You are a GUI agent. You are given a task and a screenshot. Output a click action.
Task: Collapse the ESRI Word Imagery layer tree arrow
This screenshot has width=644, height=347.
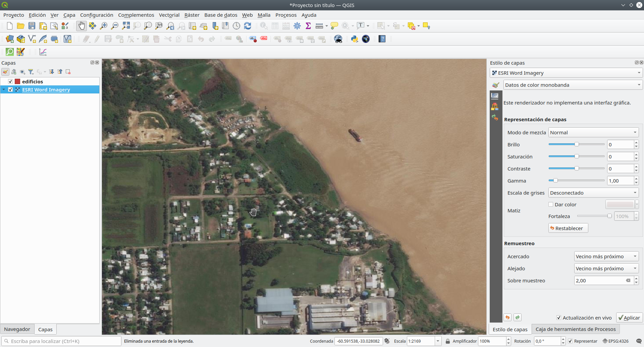coord(4,89)
